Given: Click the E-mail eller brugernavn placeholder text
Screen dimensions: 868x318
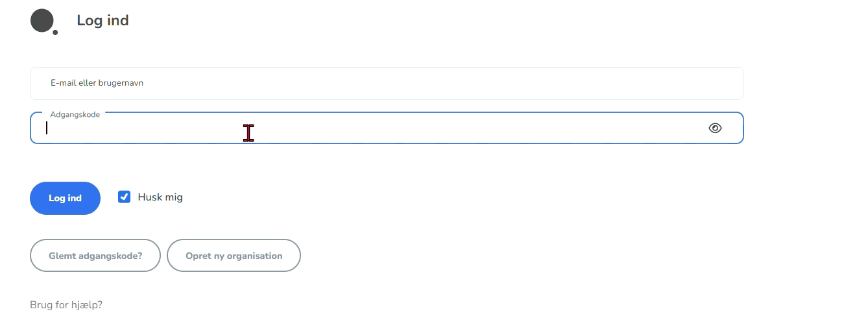Looking at the screenshot, I should (97, 83).
